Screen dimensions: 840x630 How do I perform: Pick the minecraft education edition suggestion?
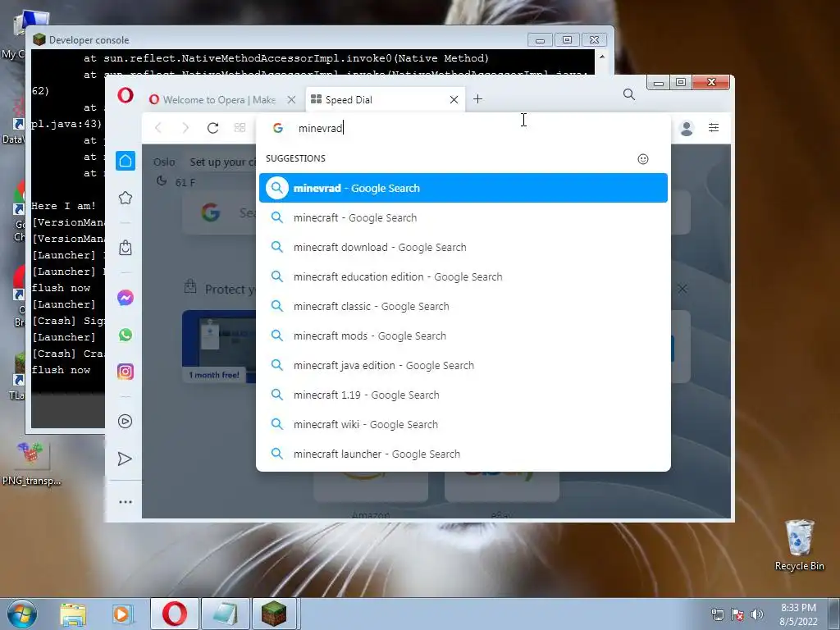pyautogui.click(x=463, y=276)
